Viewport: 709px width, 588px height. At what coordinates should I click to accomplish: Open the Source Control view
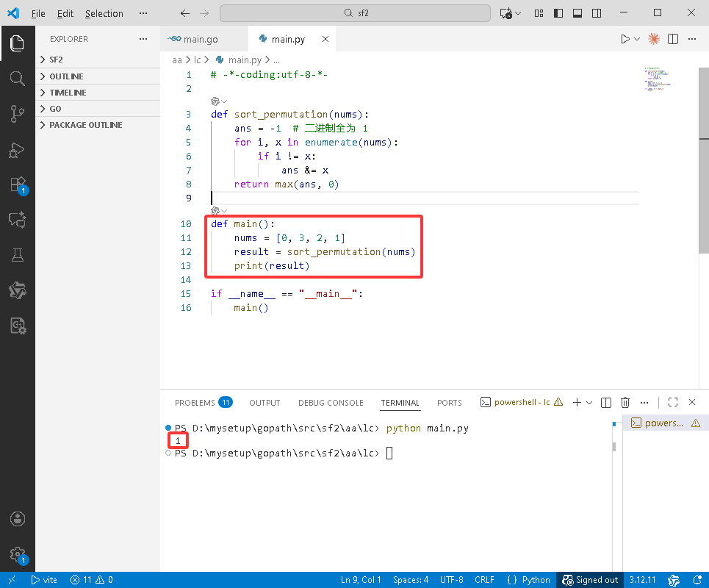17,113
